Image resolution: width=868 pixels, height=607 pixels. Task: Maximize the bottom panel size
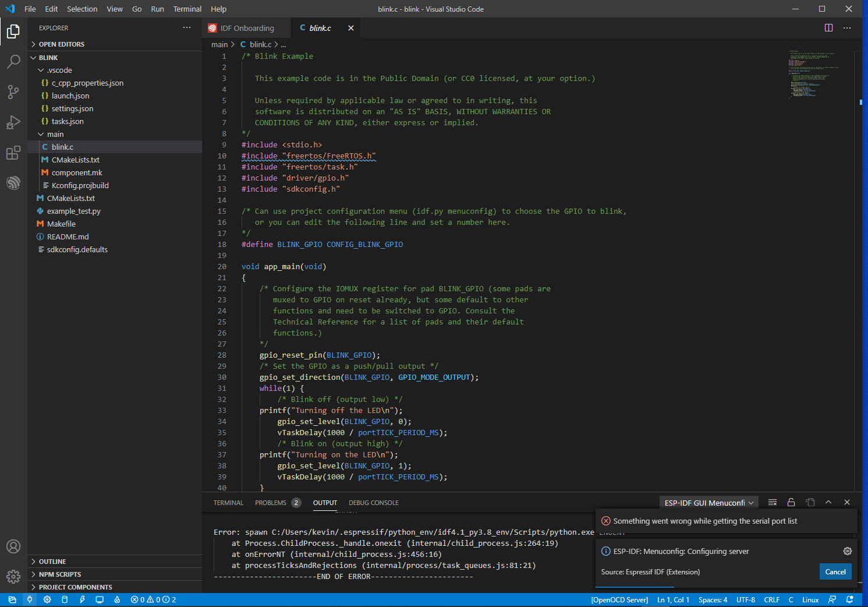[828, 502]
